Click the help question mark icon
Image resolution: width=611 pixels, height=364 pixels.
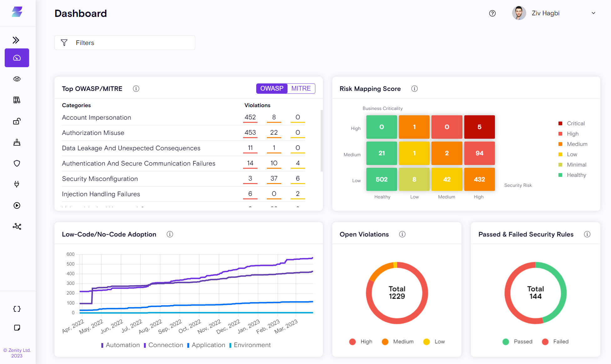[492, 13]
